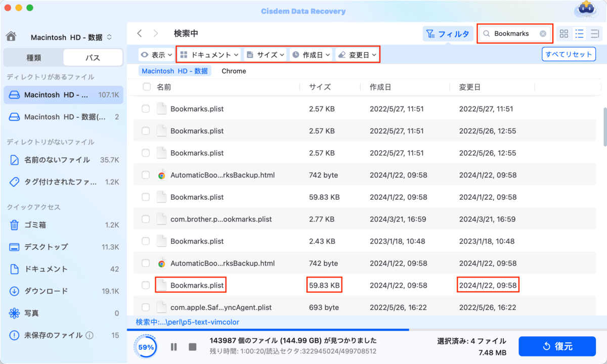Screen dimensions: 607x364
Task: Switch to grid thumbnail view
Action: [x=564, y=34]
